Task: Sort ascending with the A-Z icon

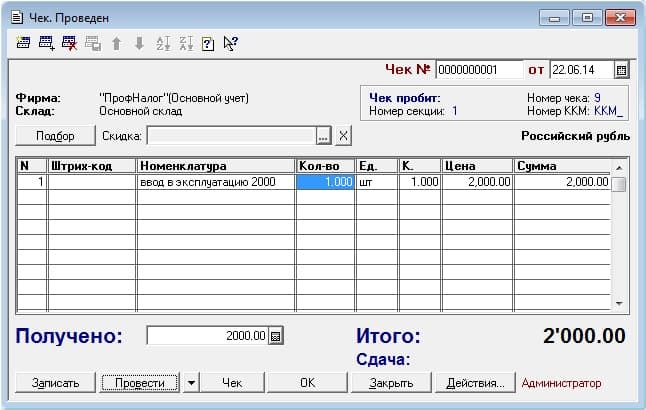Action: point(163,43)
